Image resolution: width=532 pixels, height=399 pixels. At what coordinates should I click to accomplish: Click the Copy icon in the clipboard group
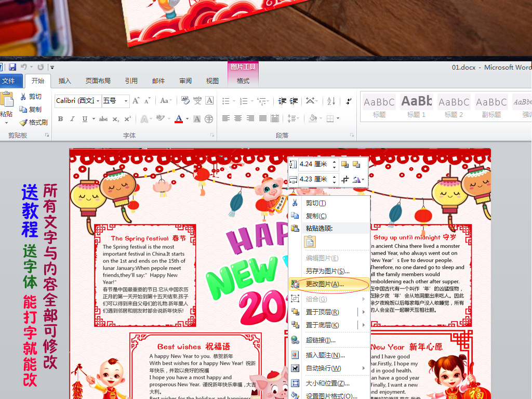pos(23,110)
